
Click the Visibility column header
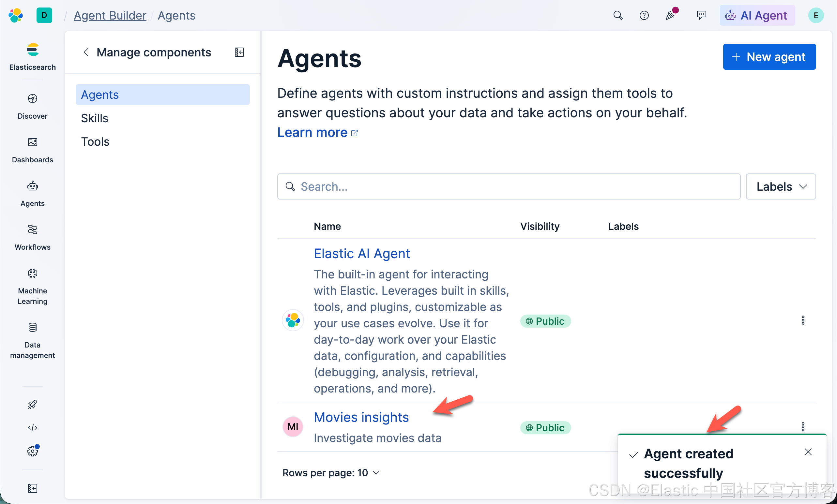[540, 226]
